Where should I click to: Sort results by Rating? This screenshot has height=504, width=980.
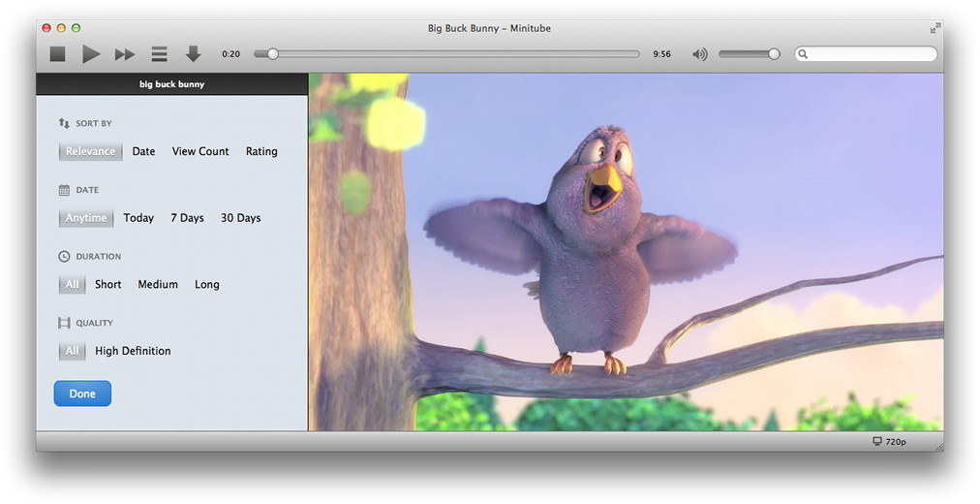(x=261, y=151)
